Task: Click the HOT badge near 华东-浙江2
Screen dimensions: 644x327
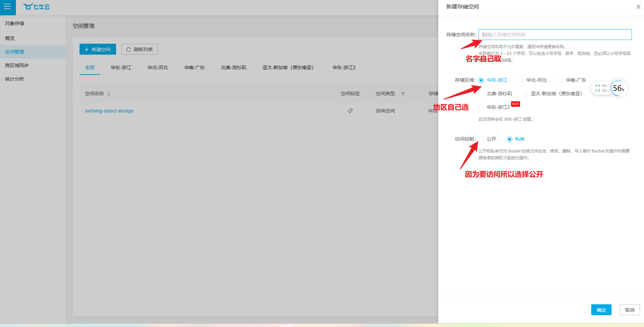Action: [x=515, y=104]
